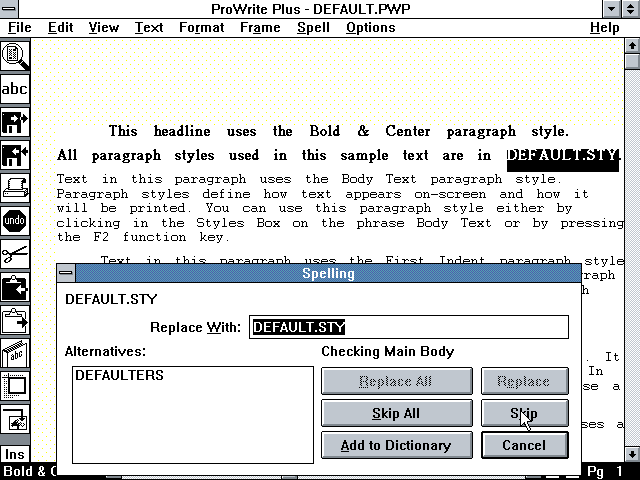Click the vertical scrollbar thumb box
Image resolution: width=640 pixels, height=480 pixels.
click(x=632, y=60)
